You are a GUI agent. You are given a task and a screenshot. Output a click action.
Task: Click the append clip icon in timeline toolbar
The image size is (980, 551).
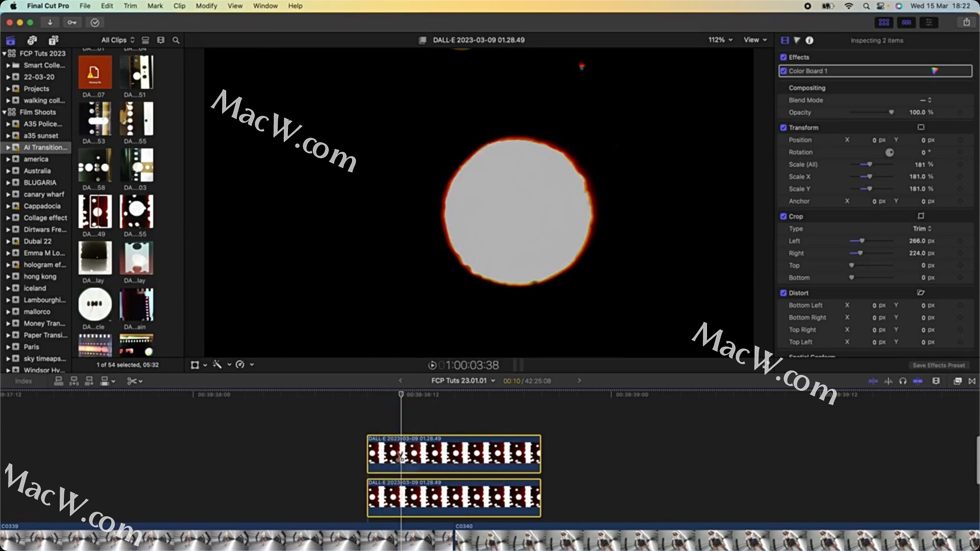(x=89, y=381)
